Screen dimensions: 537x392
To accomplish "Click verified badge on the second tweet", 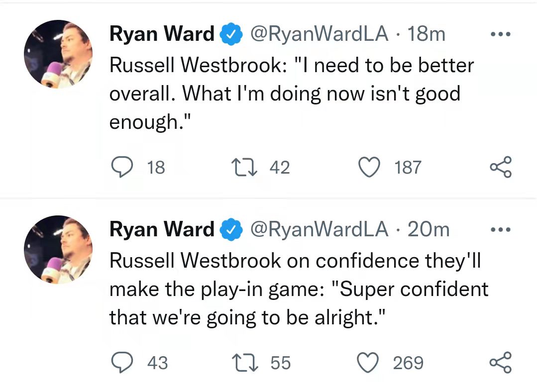I will pos(231,229).
